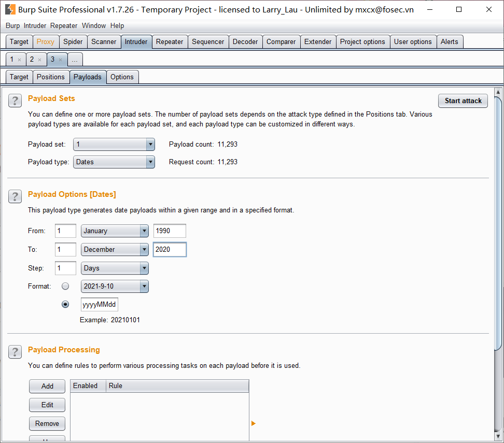Open the Intruder Target sub-tab

click(x=19, y=77)
